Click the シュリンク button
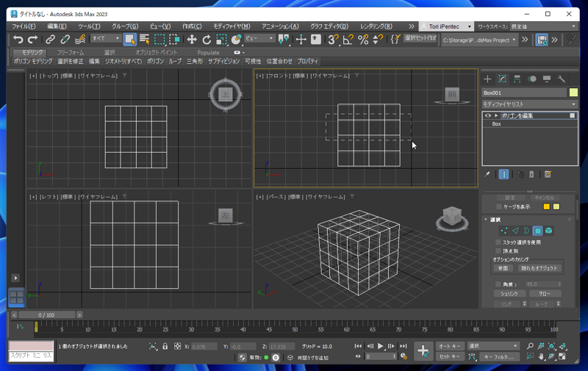 click(509, 294)
